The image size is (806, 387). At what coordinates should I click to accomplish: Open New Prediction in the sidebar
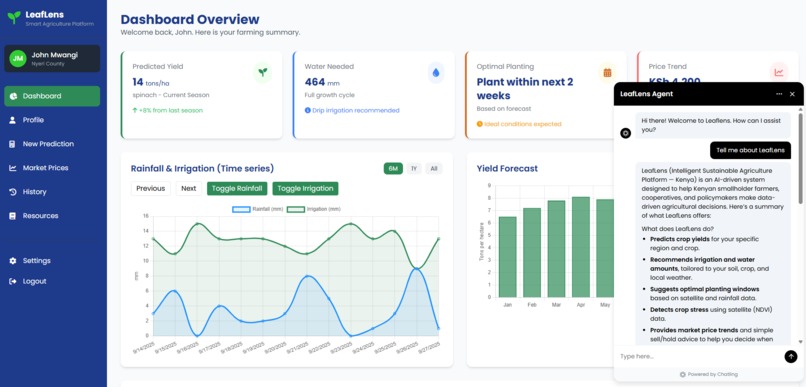pos(52,144)
